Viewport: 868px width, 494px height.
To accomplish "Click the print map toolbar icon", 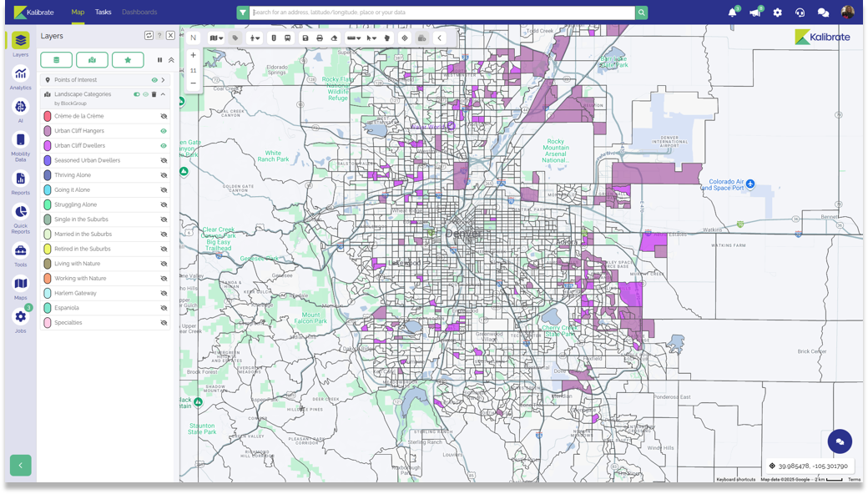I will click(320, 38).
